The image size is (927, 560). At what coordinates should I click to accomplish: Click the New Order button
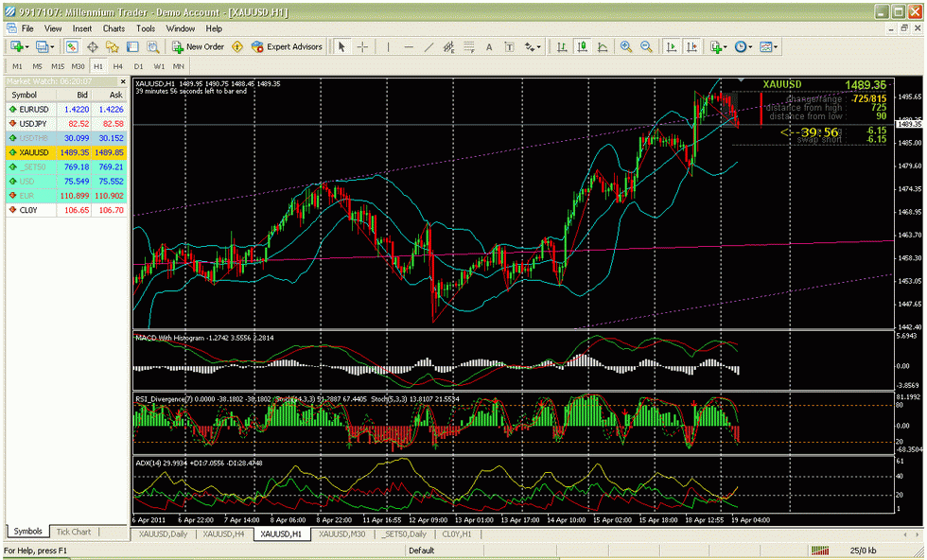pos(198,46)
